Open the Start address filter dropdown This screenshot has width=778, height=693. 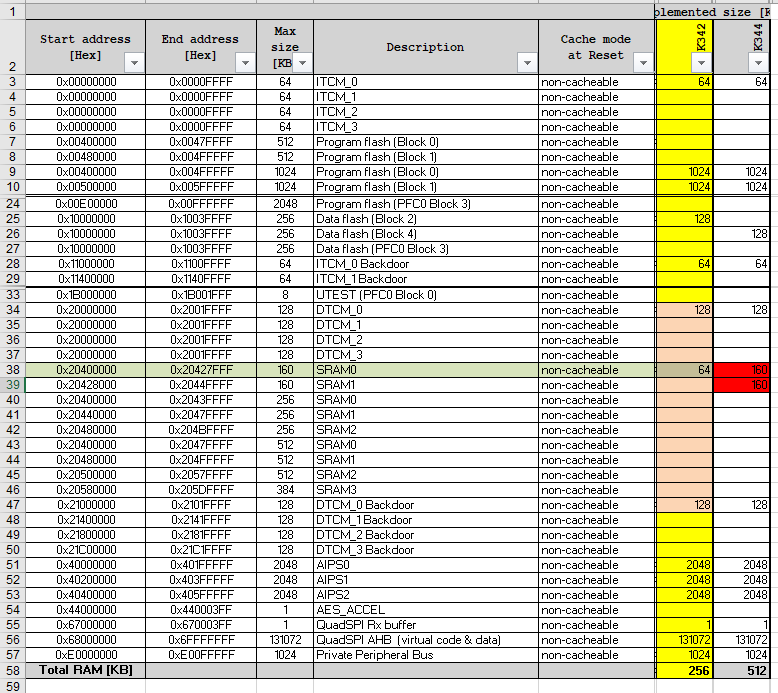coord(134,63)
